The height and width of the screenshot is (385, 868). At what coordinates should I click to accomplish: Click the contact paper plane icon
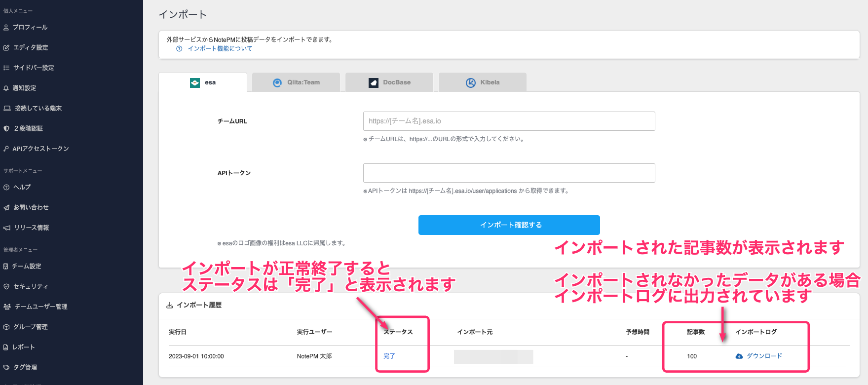(6, 207)
